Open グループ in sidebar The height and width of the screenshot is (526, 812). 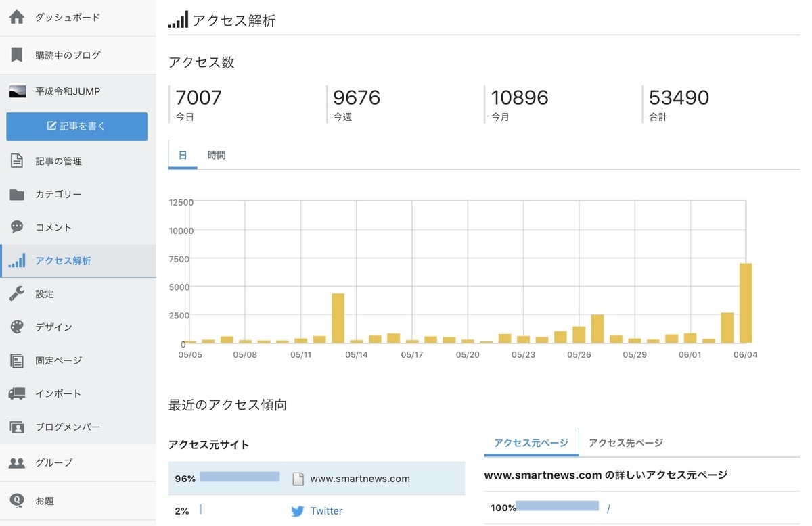tap(53, 463)
